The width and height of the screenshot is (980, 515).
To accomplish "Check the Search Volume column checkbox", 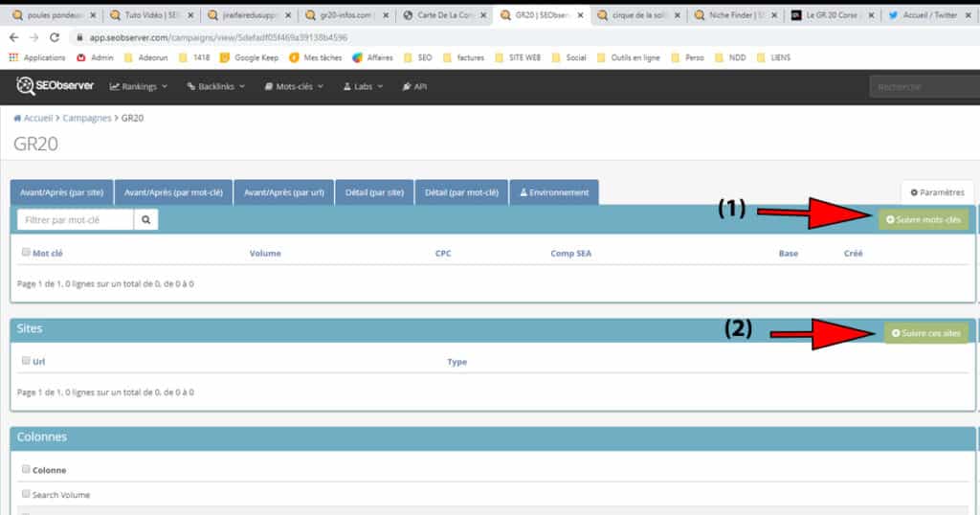I will (26, 494).
